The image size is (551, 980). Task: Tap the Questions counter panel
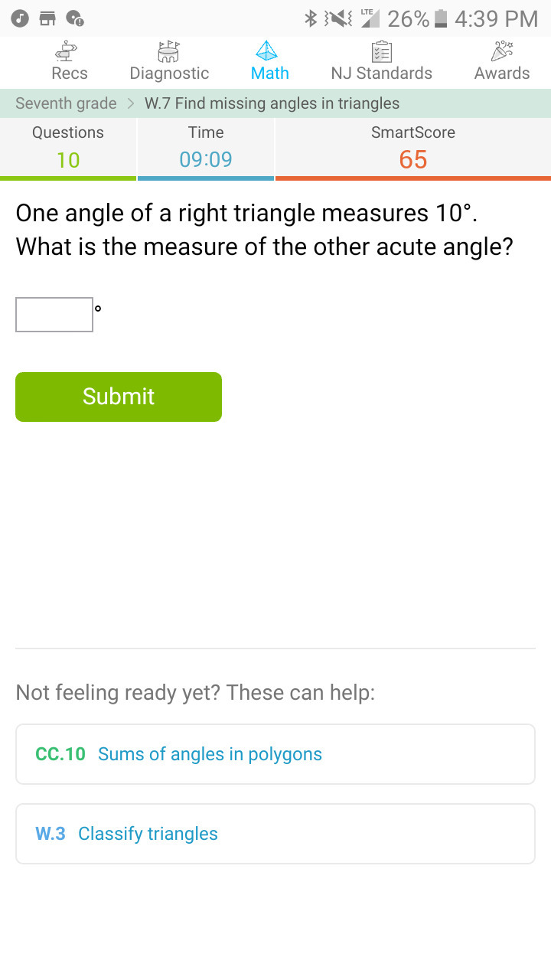tap(68, 147)
